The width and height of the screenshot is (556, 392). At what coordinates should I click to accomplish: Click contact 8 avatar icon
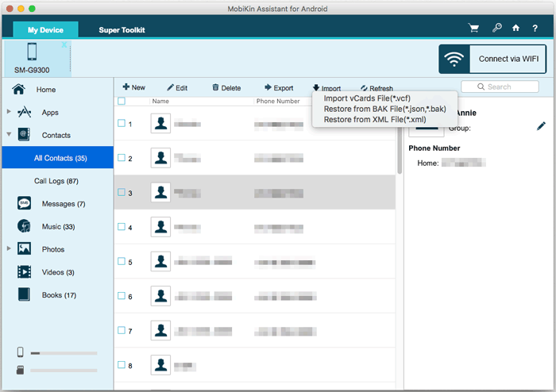pyautogui.click(x=160, y=365)
